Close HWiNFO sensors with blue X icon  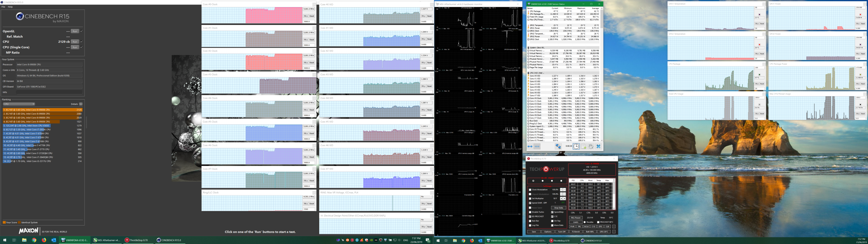pyautogui.click(x=598, y=146)
